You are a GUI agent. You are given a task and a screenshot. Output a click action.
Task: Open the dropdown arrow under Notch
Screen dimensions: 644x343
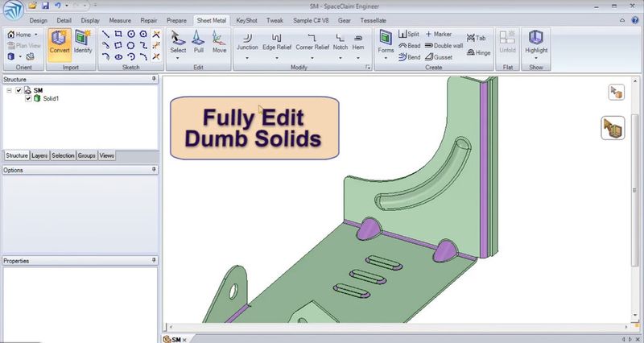[x=340, y=58]
